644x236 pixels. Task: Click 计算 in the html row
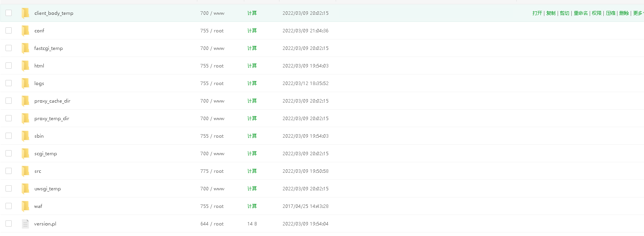click(x=252, y=66)
